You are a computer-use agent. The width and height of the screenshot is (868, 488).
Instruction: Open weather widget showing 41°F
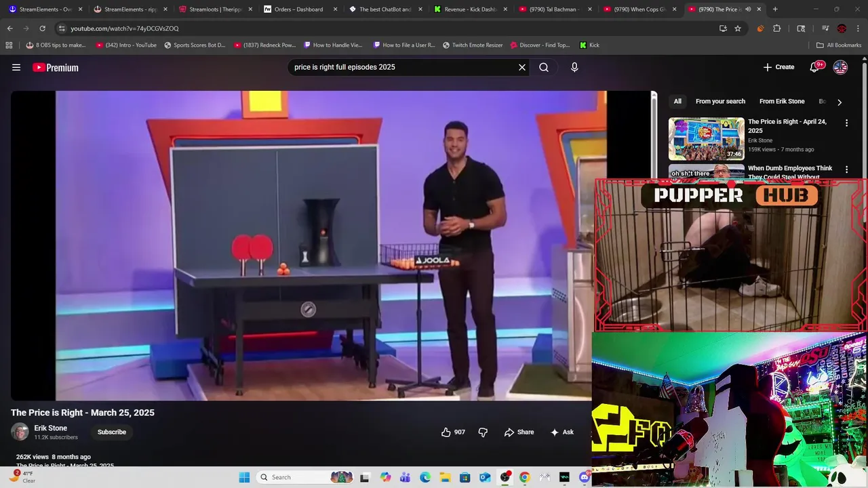[x=24, y=477]
